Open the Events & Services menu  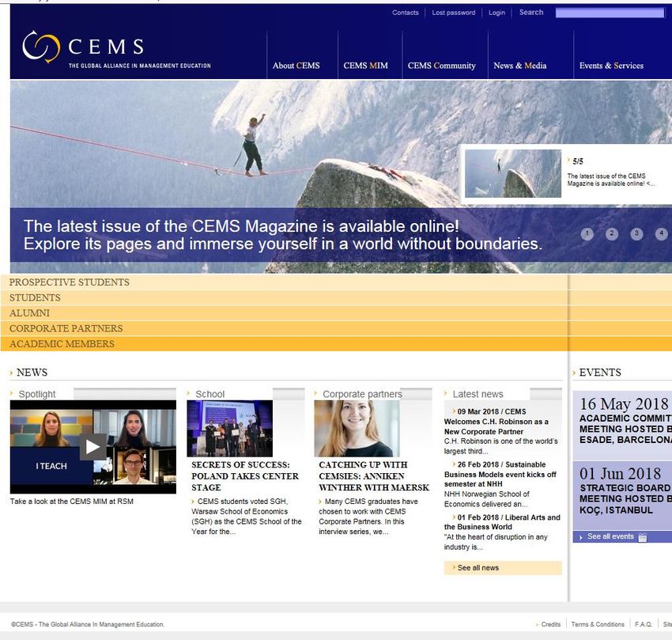(x=611, y=66)
